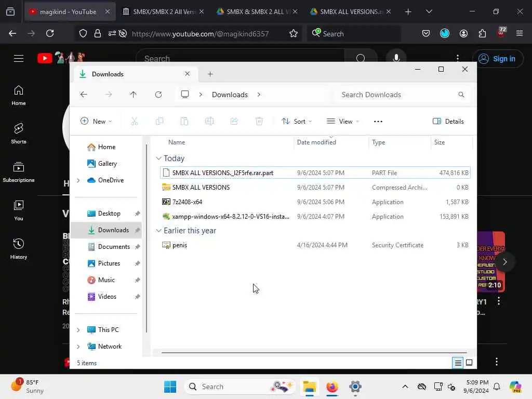This screenshot has height=399, width=532.
Task: Switch to large thumbnails view at bottom right
Action: click(x=469, y=363)
